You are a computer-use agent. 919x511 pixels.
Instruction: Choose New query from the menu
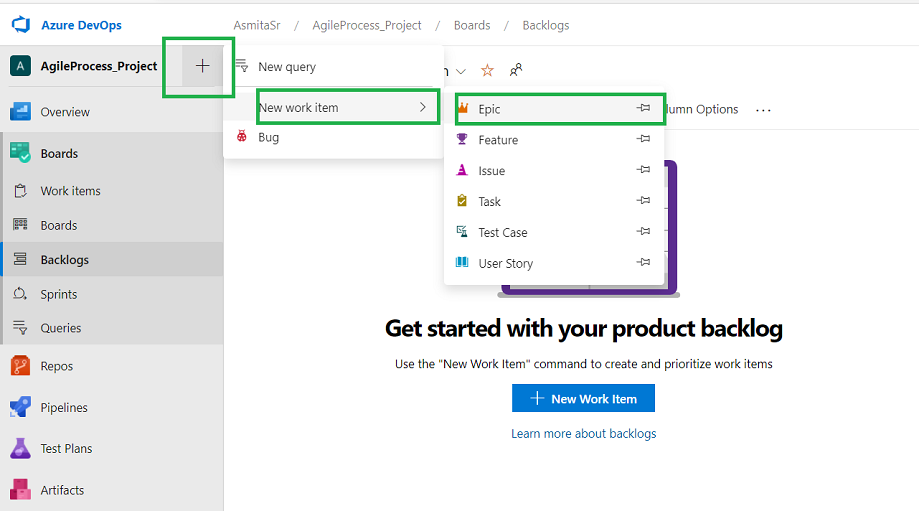tap(286, 67)
